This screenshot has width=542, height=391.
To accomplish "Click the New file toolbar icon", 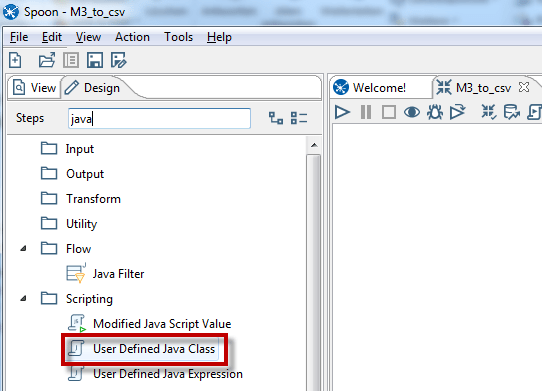I will (x=15, y=60).
